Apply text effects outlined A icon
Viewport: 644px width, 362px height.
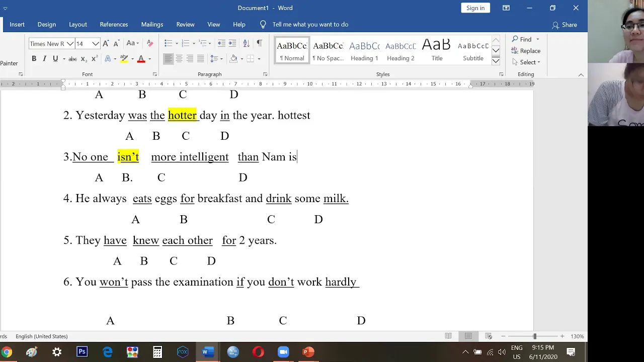click(108, 59)
